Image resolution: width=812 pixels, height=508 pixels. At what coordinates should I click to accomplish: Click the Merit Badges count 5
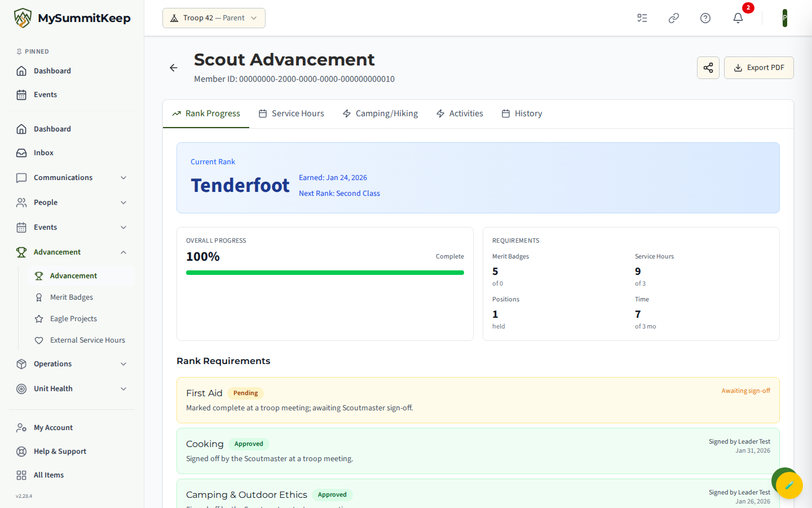point(495,271)
